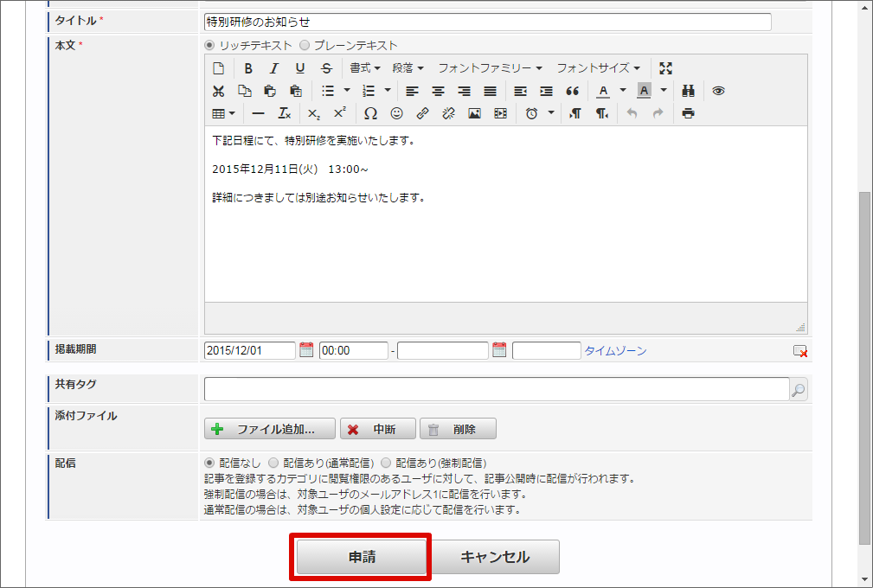Insert an image into the article body
The width and height of the screenshot is (873, 588).
474,113
